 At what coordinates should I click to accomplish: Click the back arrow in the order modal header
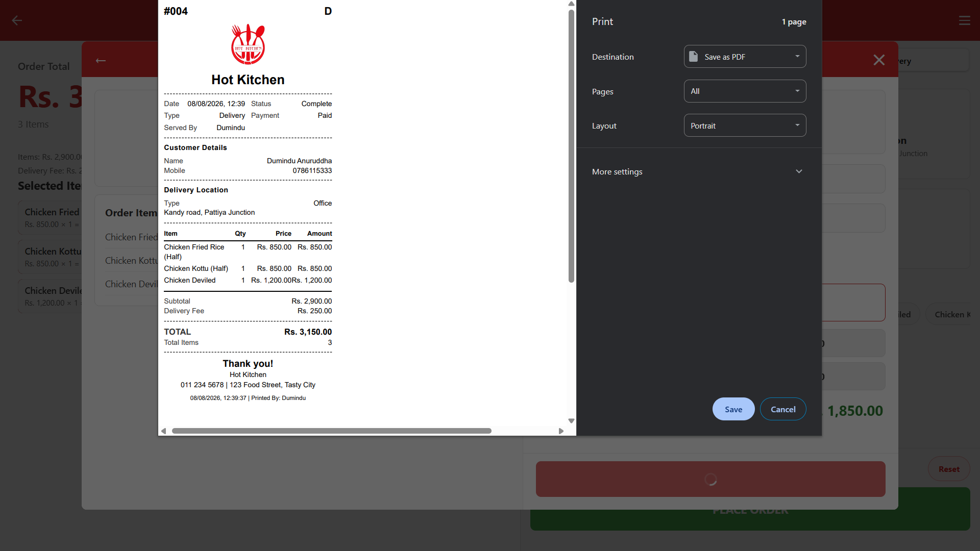click(101, 61)
